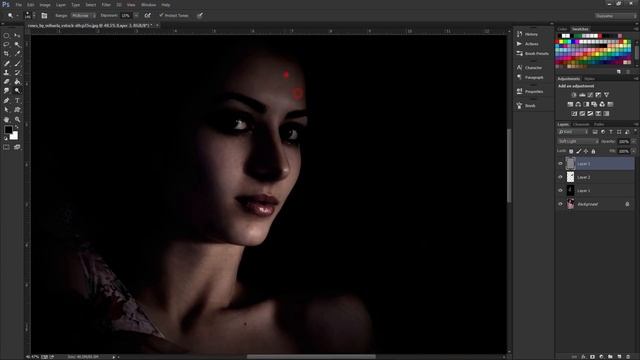Select the Move tool
This screenshot has width=640, height=360.
(17, 36)
